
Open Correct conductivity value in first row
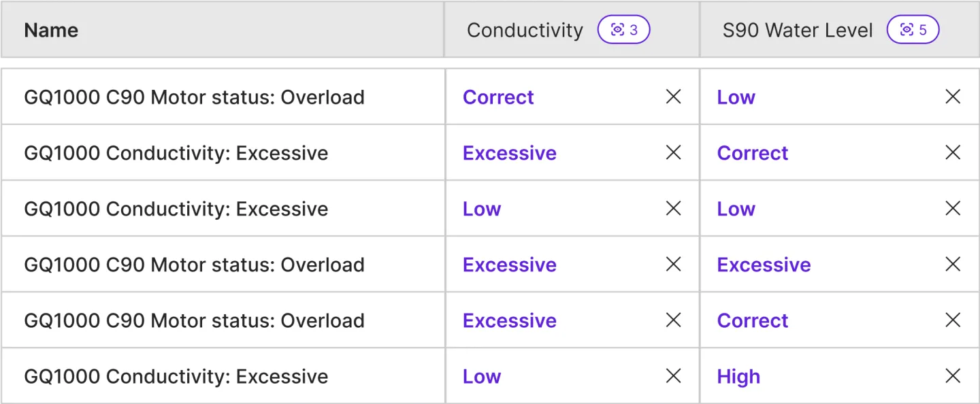(x=498, y=97)
